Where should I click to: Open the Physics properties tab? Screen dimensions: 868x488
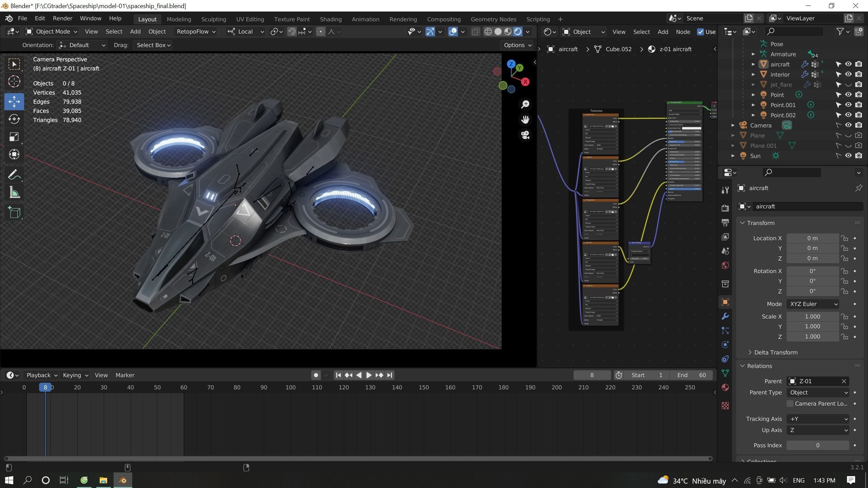coord(725,345)
